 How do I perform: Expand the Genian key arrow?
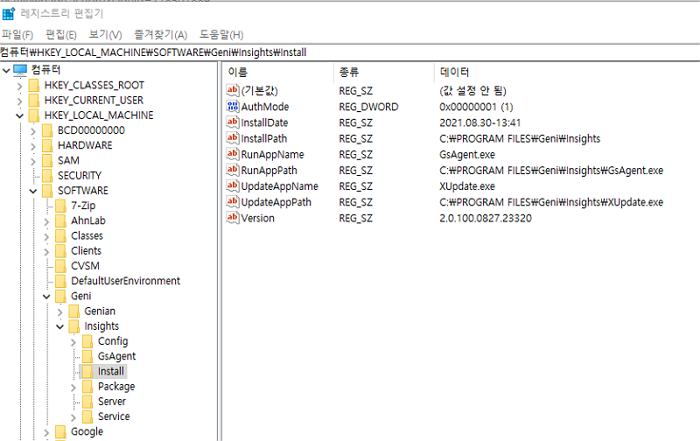coord(60,312)
